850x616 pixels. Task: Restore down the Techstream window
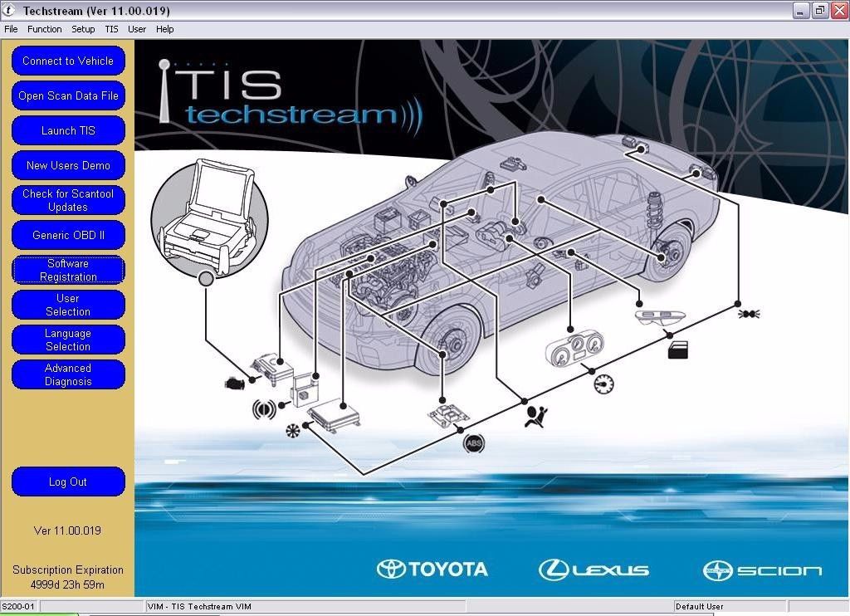click(820, 10)
